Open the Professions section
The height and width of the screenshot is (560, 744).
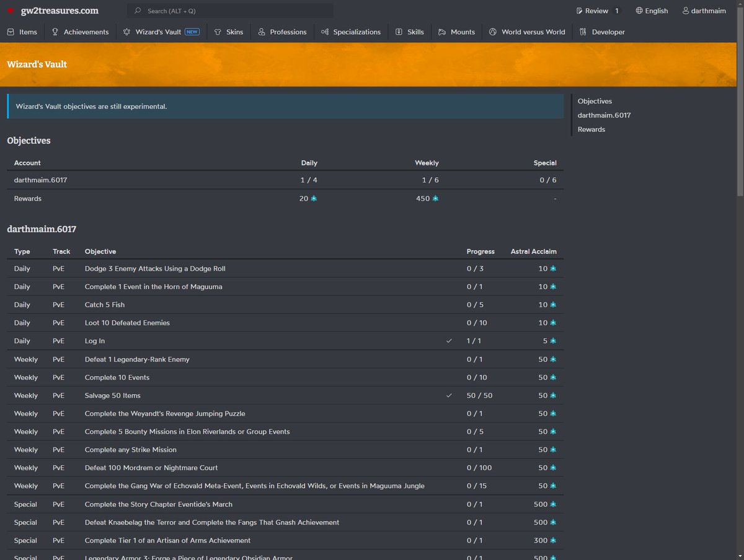[x=282, y=32]
